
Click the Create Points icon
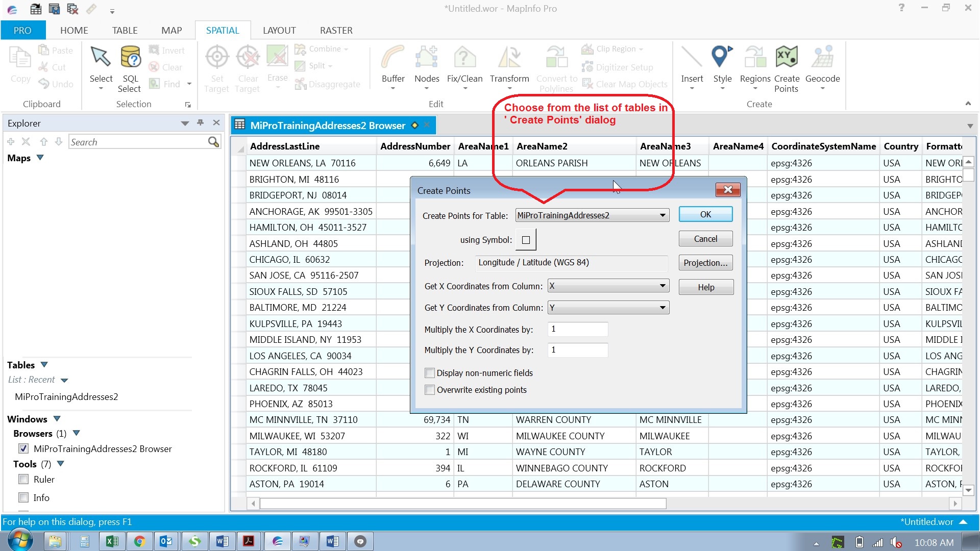click(786, 57)
